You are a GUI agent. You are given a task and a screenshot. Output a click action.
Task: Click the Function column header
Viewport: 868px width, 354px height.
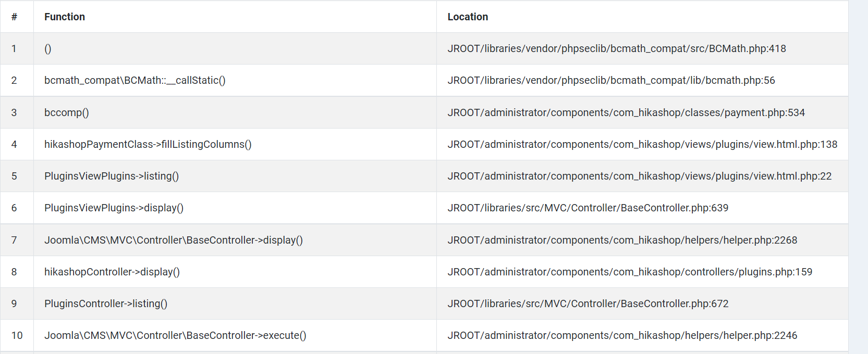pyautogui.click(x=65, y=17)
